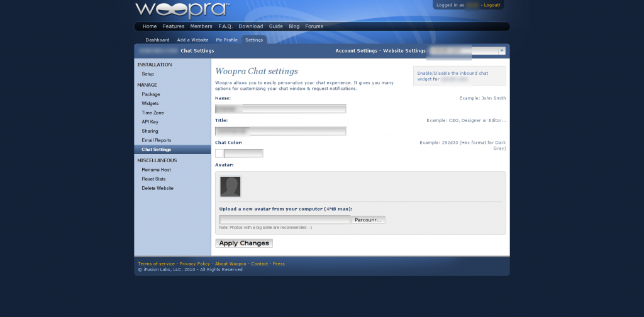Click the MANAGE section header
The width and height of the screenshot is (644, 317).
click(x=147, y=85)
